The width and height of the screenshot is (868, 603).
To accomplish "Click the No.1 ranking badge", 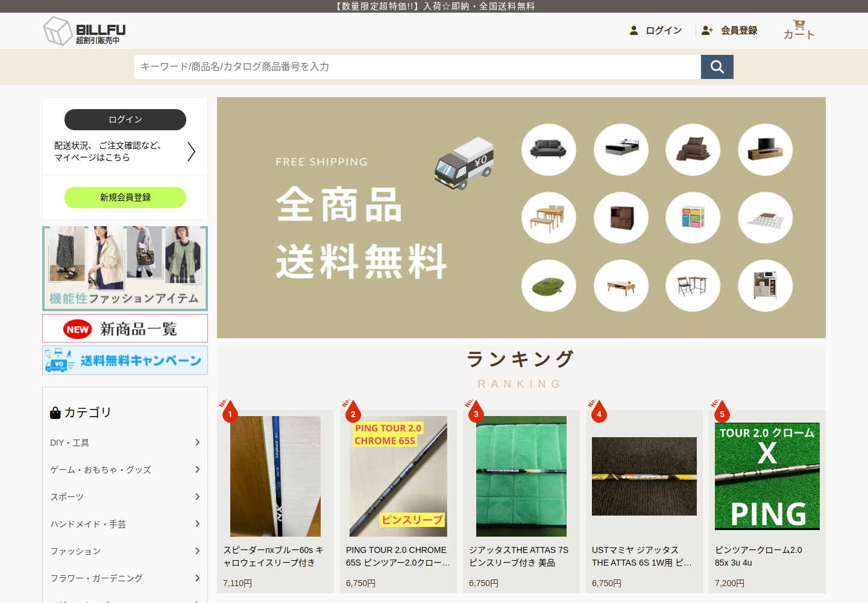I will (x=229, y=412).
